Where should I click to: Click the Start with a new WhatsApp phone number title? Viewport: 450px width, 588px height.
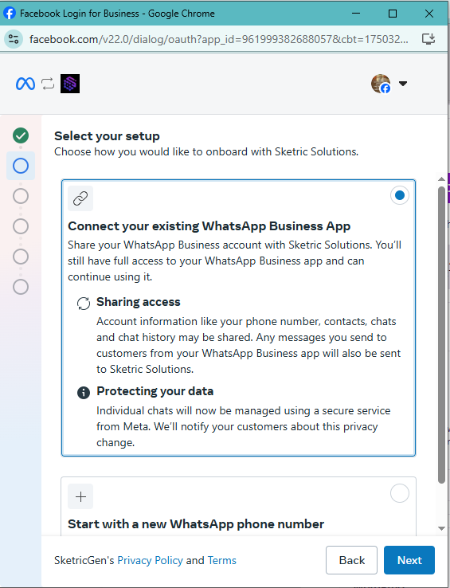click(x=196, y=524)
